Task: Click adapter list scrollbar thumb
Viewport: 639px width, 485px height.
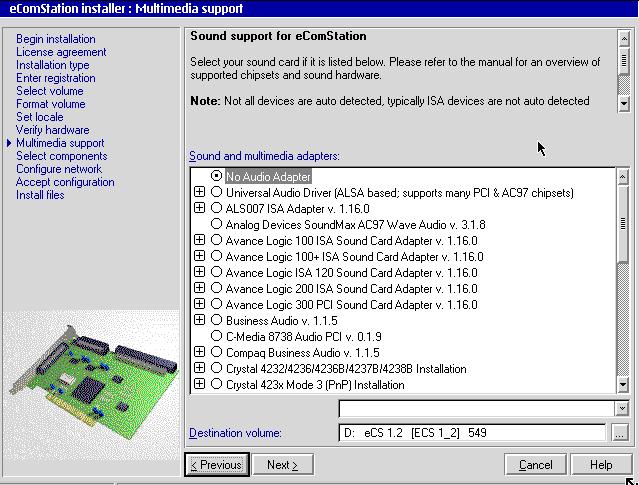Action: [x=623, y=223]
